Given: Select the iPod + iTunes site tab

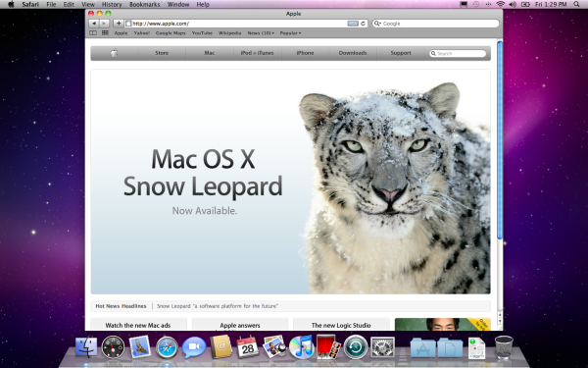Looking at the screenshot, I should (257, 53).
